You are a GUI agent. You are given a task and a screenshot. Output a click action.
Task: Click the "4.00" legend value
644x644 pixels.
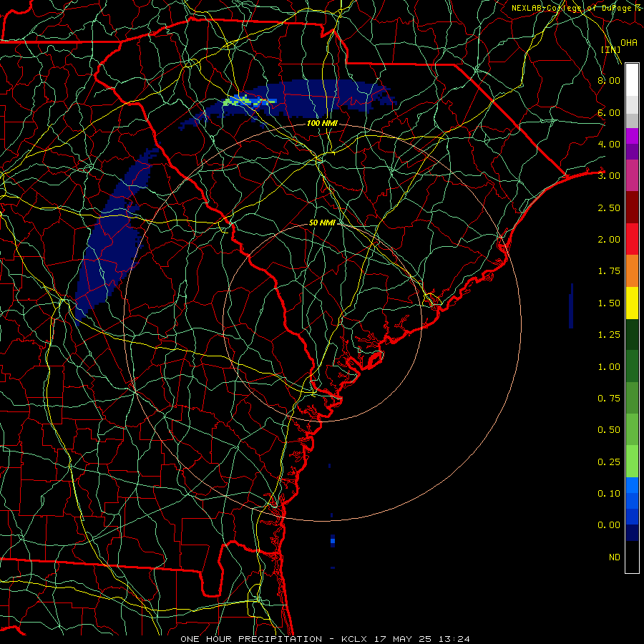coord(609,144)
